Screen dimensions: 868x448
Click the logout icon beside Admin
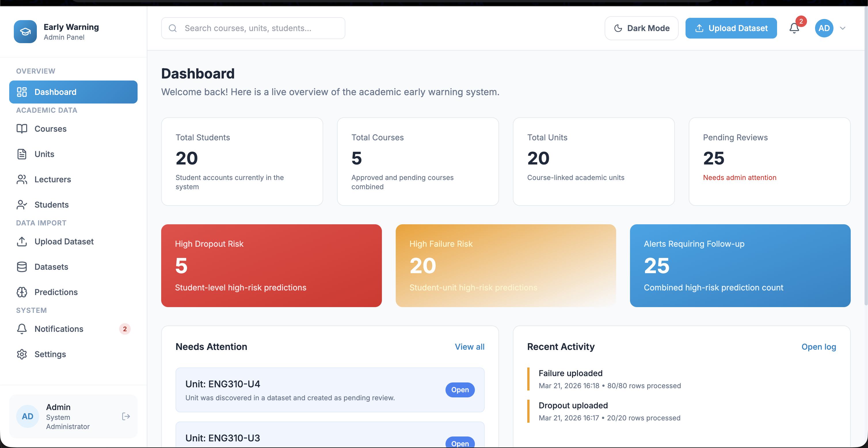click(x=126, y=416)
